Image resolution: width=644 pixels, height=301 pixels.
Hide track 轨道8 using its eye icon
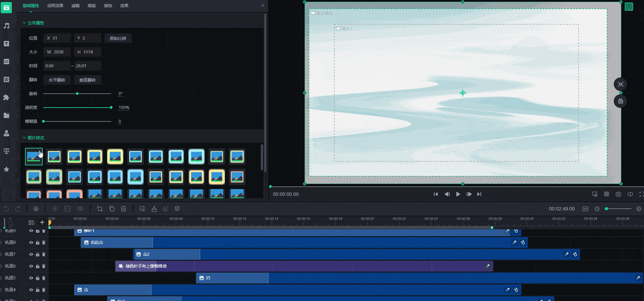[31, 243]
